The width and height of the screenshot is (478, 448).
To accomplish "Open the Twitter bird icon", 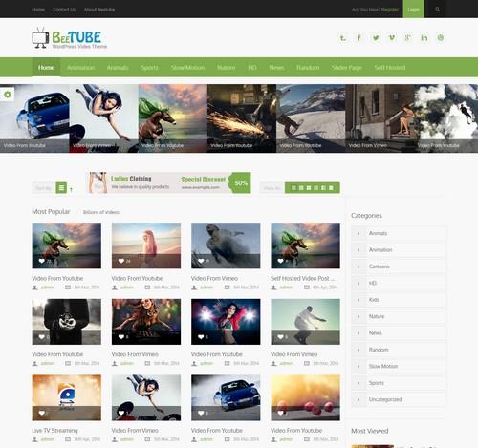I will point(376,38).
